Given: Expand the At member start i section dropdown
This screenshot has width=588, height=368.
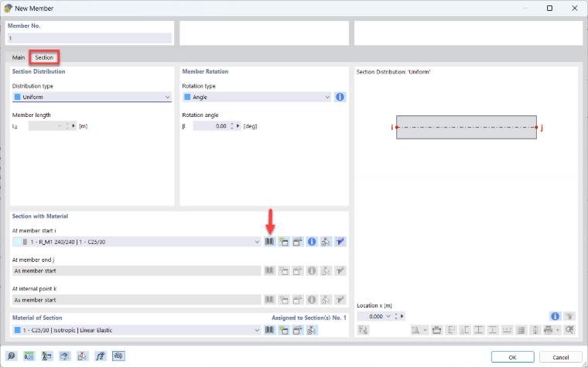Looking at the screenshot, I should coord(257,242).
